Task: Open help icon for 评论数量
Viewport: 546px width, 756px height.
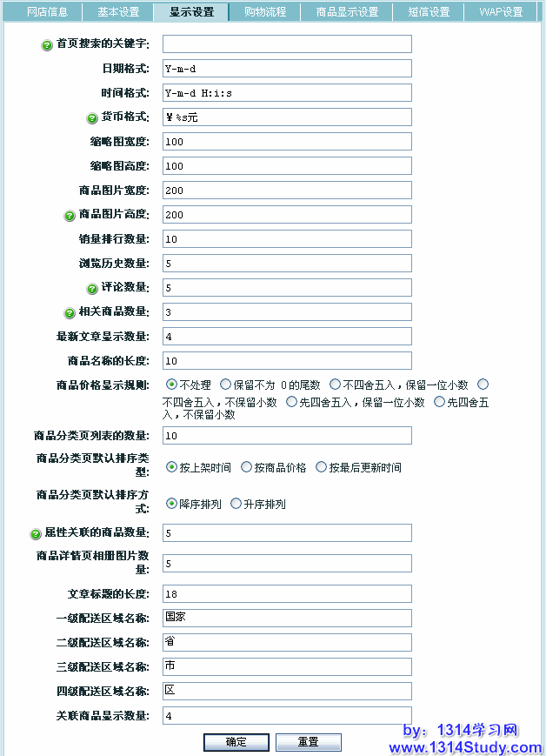Action: pos(92,289)
